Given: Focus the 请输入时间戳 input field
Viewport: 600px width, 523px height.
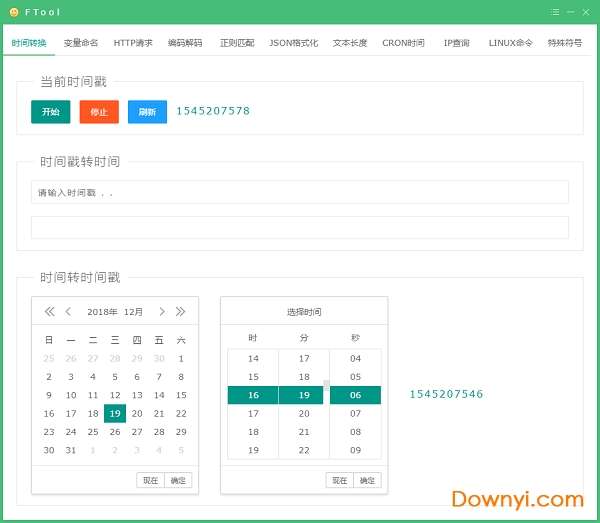Looking at the screenshot, I should (x=300, y=192).
